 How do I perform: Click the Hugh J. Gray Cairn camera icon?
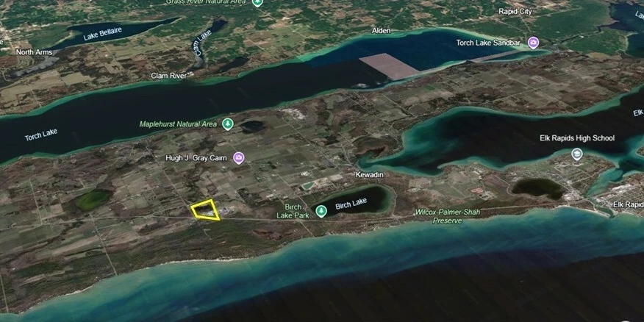238,158
